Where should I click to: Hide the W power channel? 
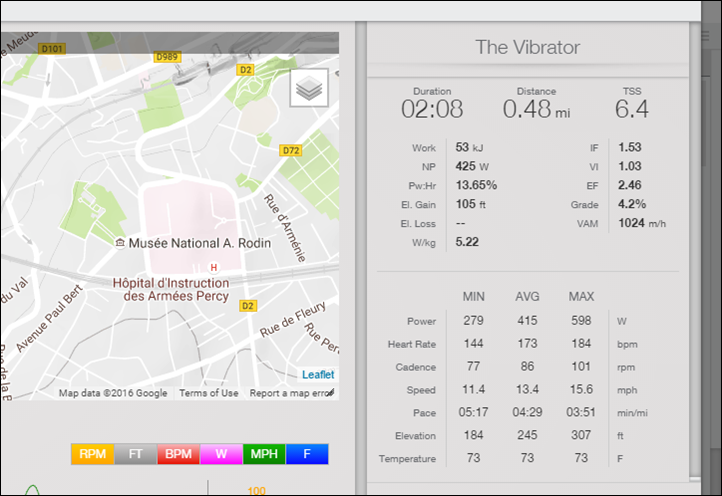pos(221,454)
